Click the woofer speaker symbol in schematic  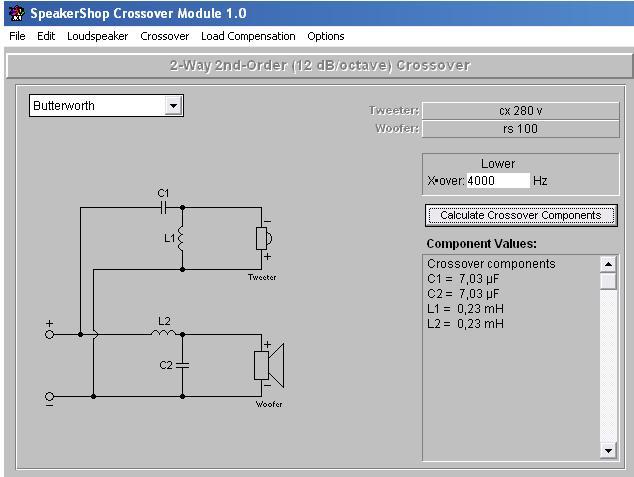click(269, 365)
